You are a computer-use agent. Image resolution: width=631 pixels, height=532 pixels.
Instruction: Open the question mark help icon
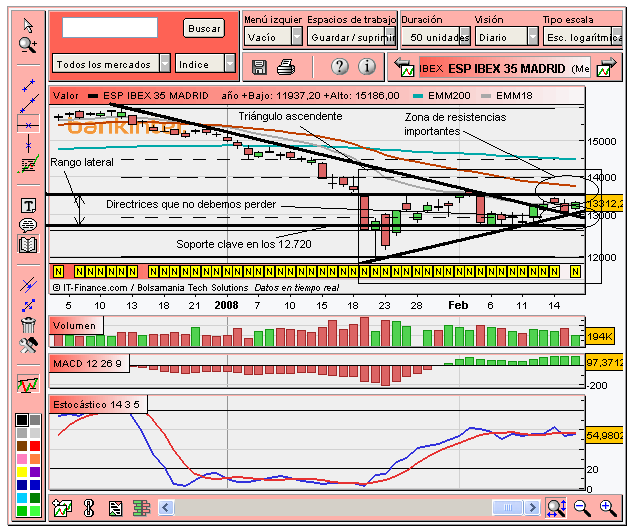click(x=340, y=66)
